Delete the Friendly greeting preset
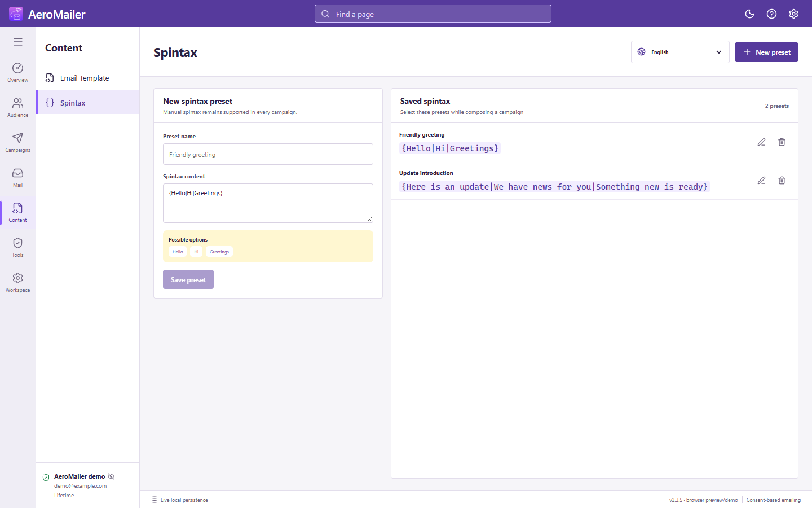This screenshot has height=508, width=812. 782,142
